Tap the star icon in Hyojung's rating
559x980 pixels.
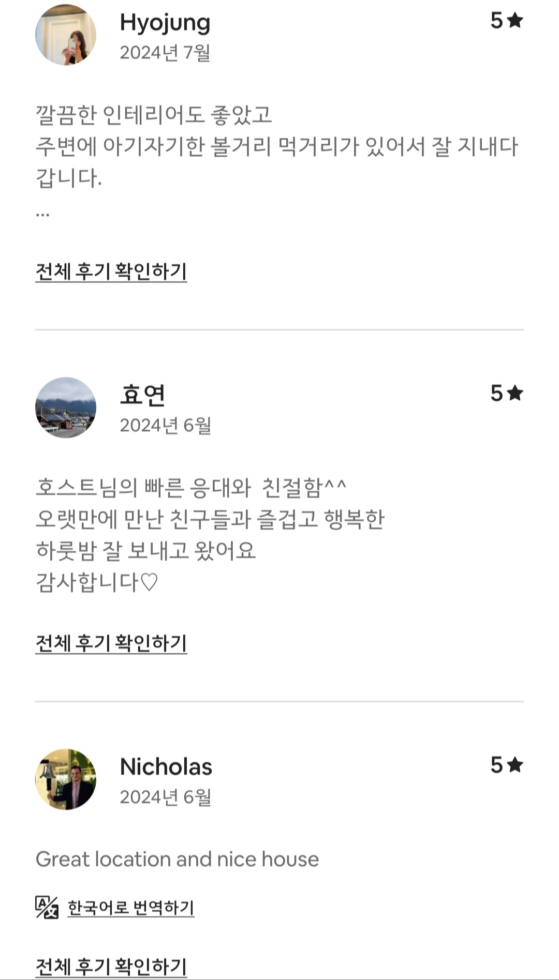(515, 21)
